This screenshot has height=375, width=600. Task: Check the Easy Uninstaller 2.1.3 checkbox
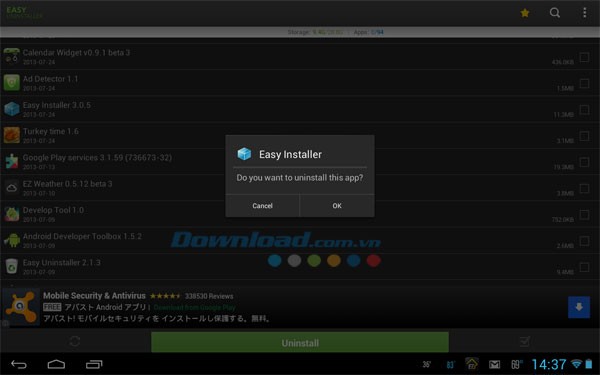pos(584,267)
